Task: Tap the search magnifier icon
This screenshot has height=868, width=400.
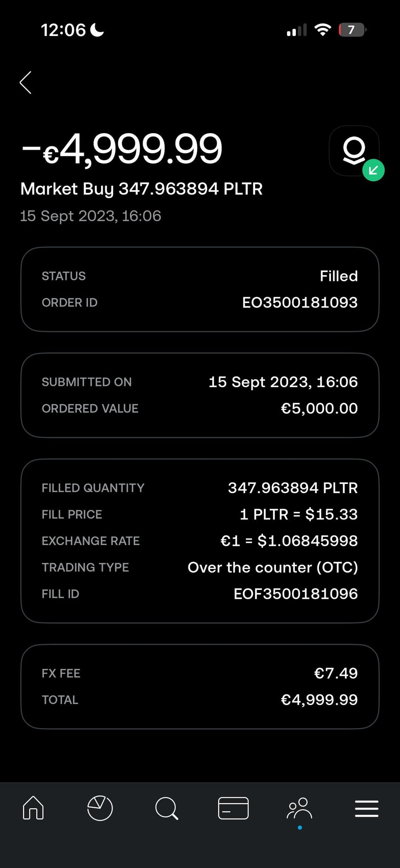Action: 167,808
